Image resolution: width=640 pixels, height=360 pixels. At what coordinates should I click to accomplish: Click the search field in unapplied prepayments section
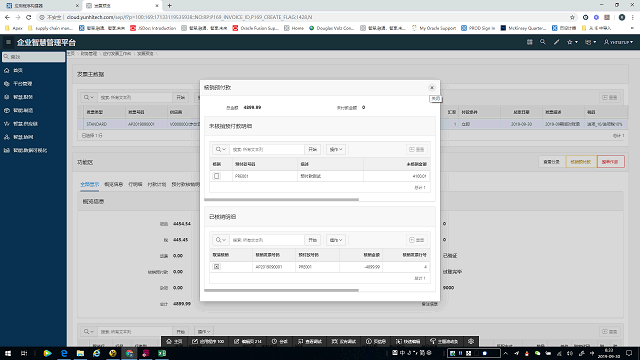[267, 149]
